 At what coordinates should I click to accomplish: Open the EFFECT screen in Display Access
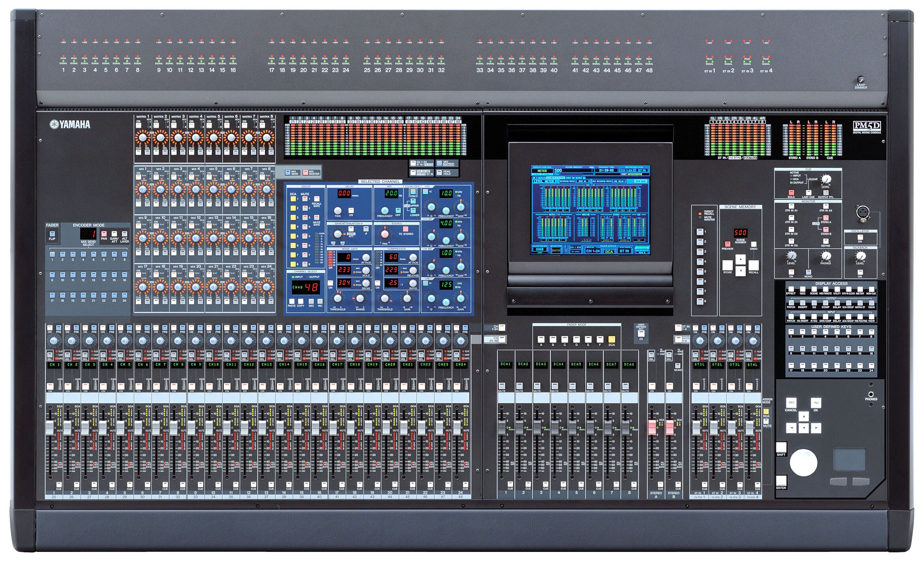coord(791,289)
